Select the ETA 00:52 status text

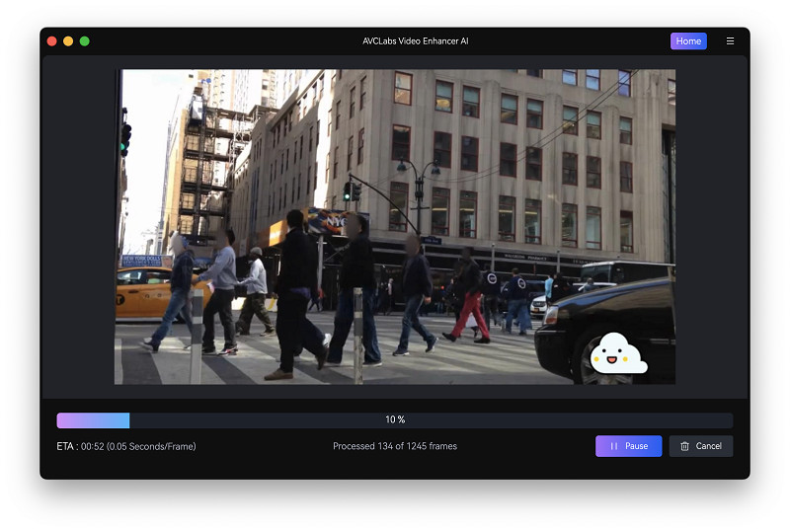pos(125,446)
